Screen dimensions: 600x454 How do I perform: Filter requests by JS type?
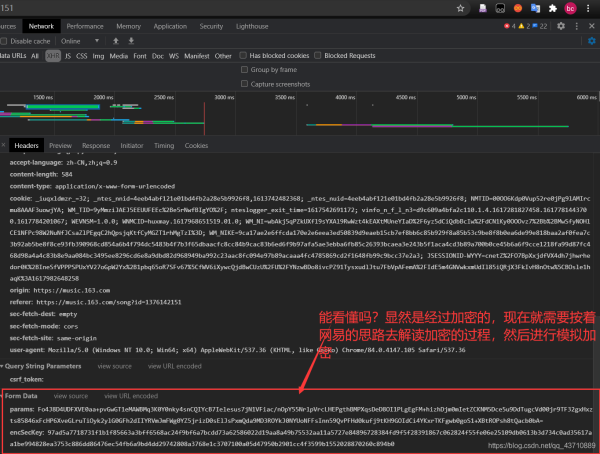[x=69, y=56]
